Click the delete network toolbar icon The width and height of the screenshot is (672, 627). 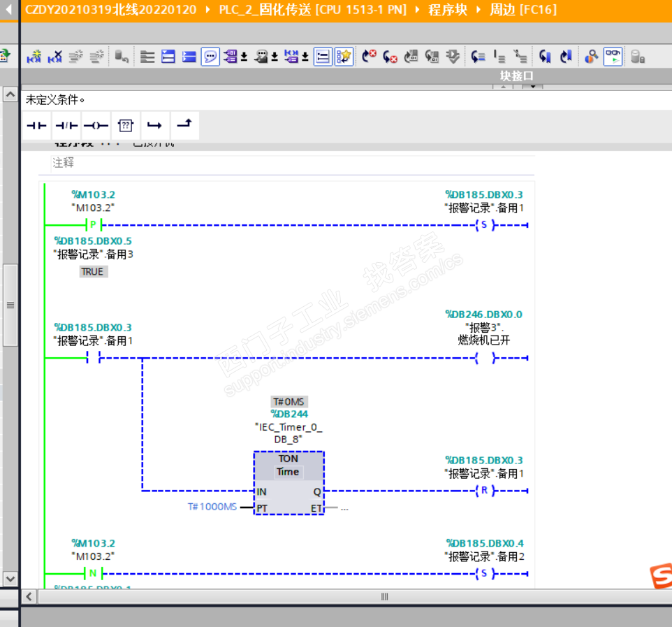pyautogui.click(x=55, y=57)
